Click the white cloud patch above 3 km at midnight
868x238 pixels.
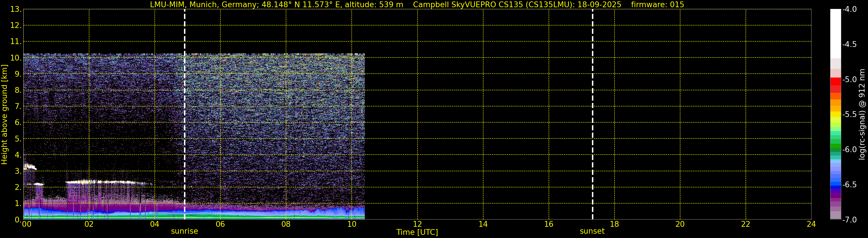30,167
